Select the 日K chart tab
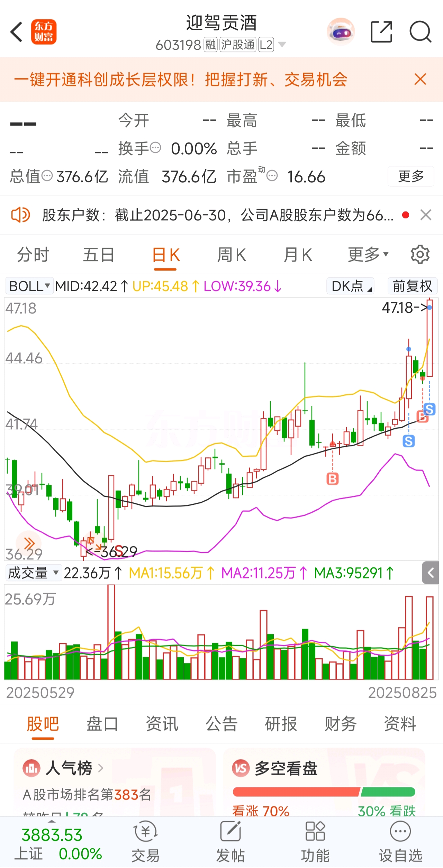 pos(166,255)
